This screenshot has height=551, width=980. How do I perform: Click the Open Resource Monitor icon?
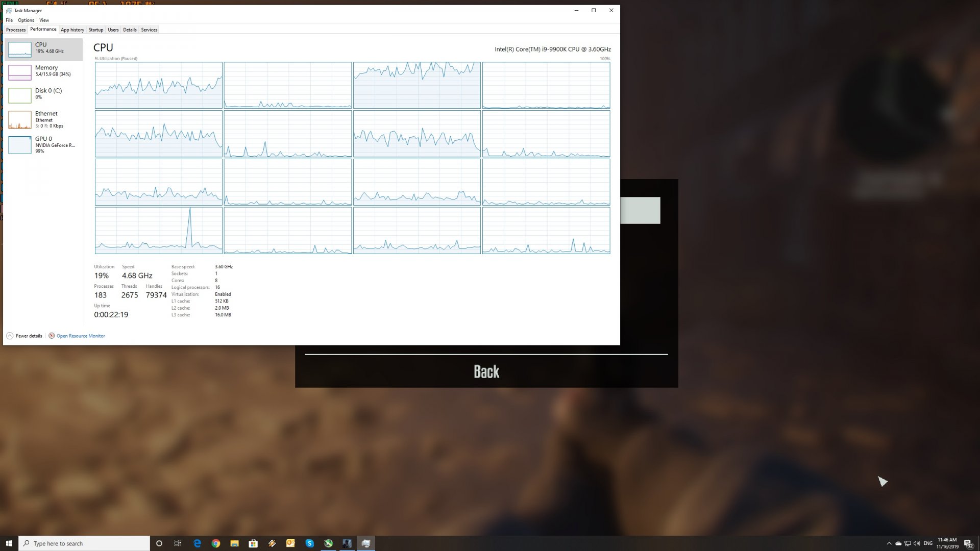[x=52, y=336]
